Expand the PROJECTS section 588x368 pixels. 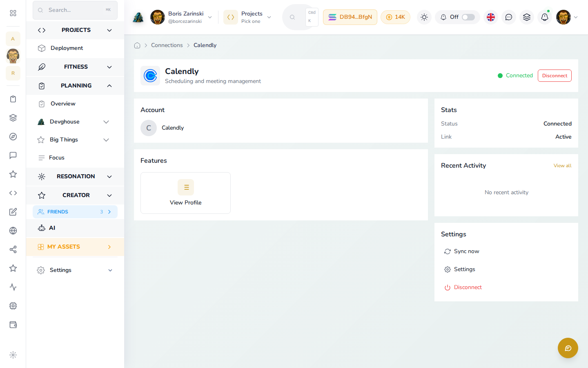coord(75,30)
